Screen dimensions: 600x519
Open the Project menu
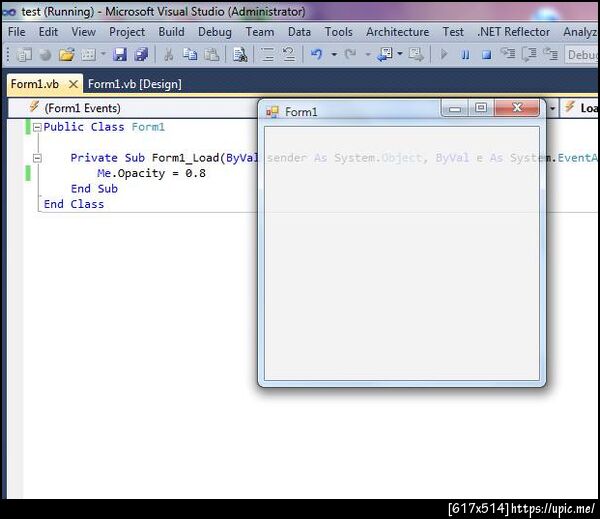point(127,32)
